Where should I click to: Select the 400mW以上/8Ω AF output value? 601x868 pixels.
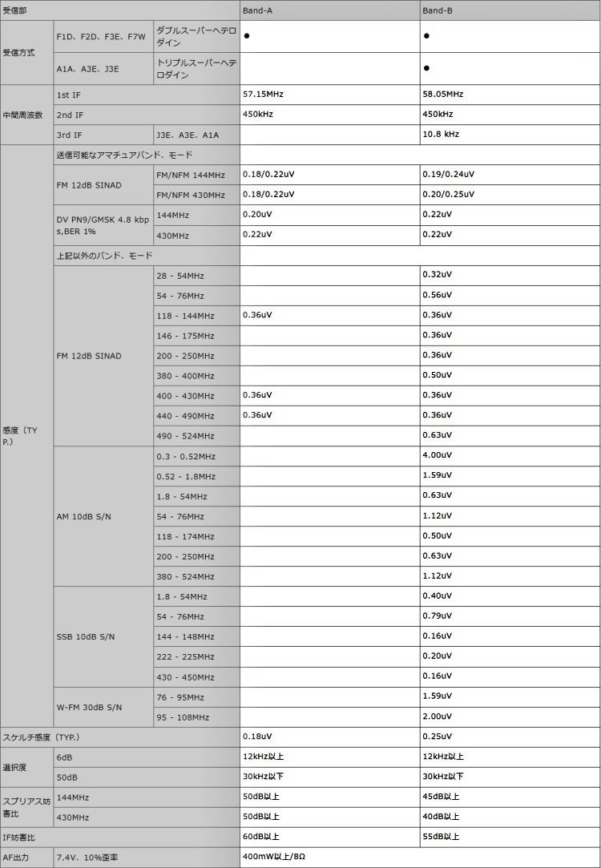(x=273, y=858)
